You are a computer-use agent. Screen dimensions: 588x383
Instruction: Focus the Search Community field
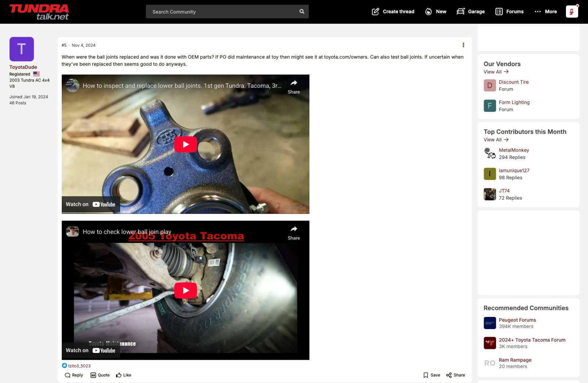click(x=220, y=12)
